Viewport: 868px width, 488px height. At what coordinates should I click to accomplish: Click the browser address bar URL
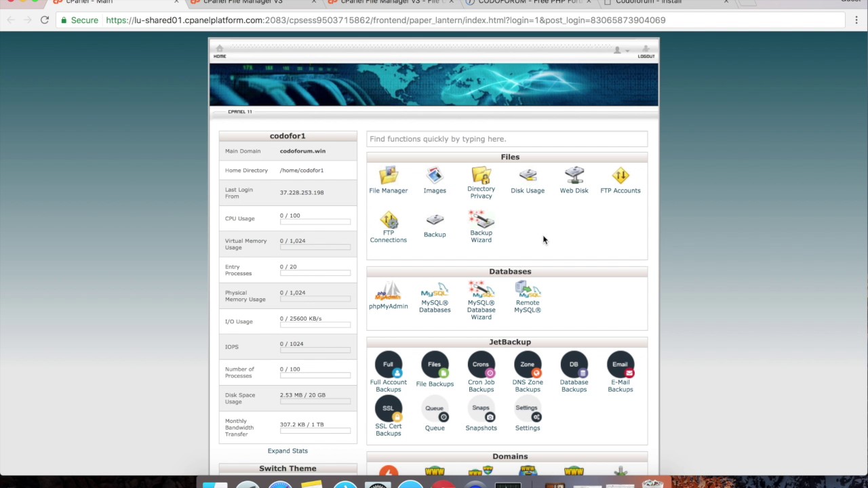(x=386, y=20)
